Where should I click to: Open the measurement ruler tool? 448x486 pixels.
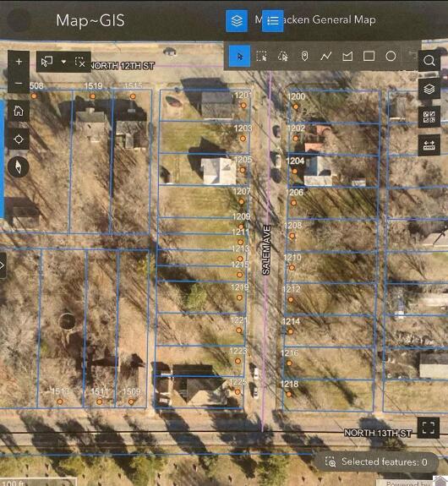[429, 145]
